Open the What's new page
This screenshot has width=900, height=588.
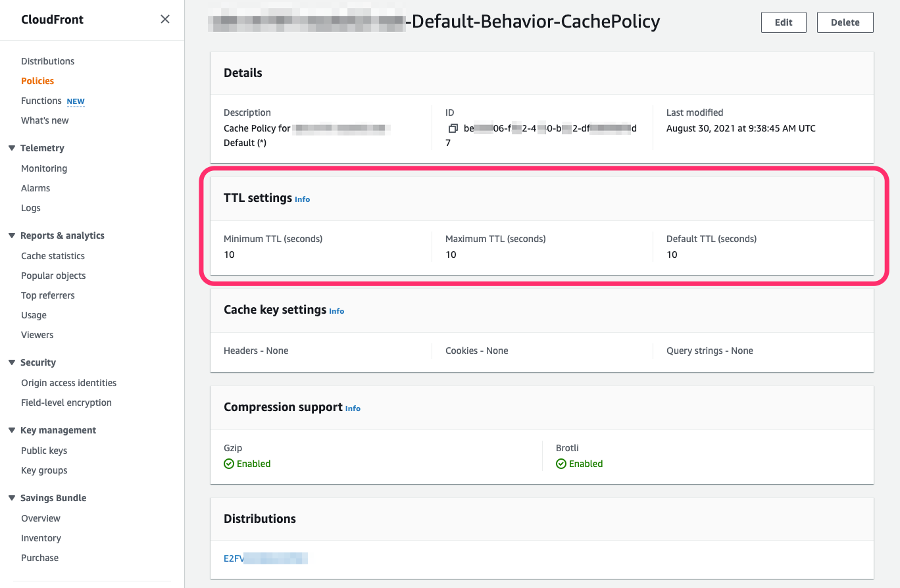click(45, 120)
